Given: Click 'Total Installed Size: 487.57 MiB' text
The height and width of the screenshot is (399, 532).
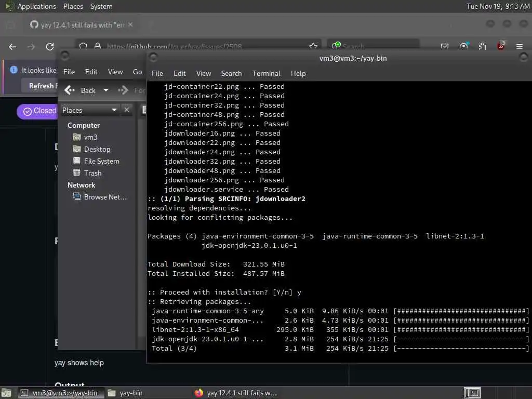Looking at the screenshot, I should (x=216, y=273).
